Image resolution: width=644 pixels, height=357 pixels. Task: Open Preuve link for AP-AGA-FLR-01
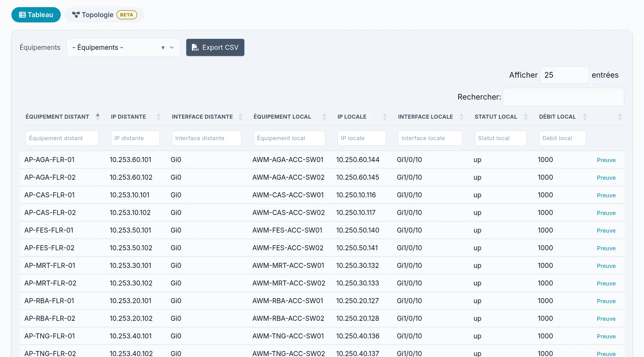tap(606, 160)
